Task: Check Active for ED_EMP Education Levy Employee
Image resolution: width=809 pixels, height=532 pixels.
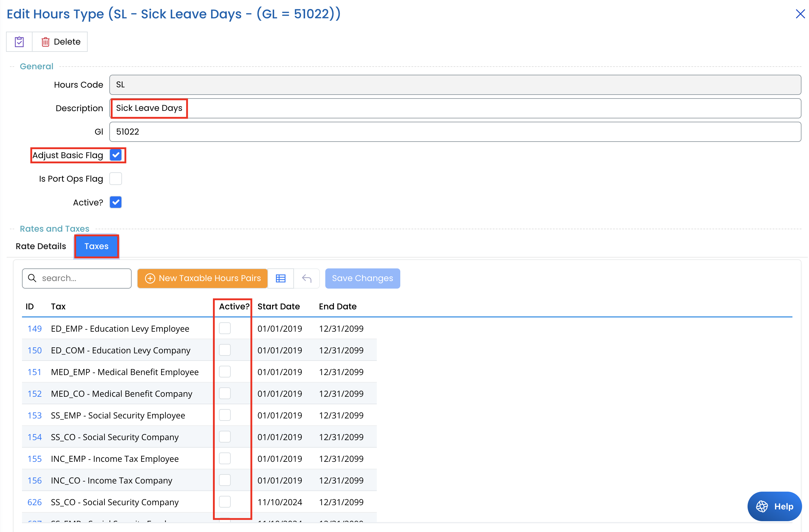Action: (225, 328)
